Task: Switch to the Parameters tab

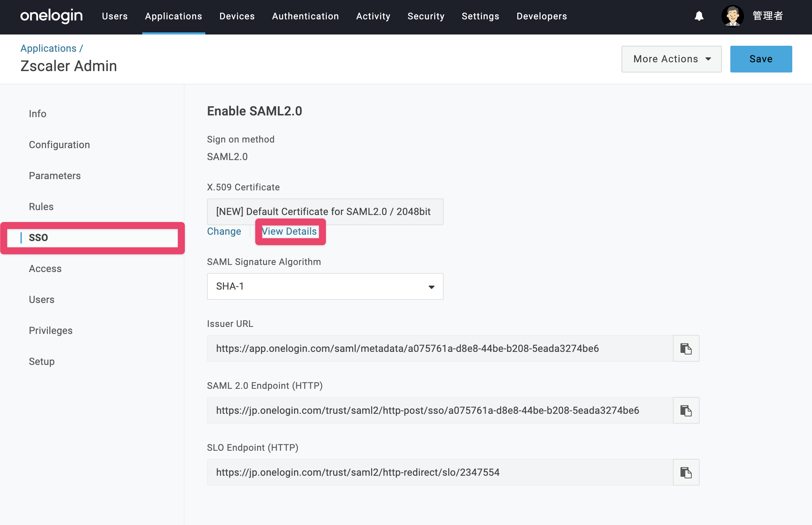Action: pos(55,176)
